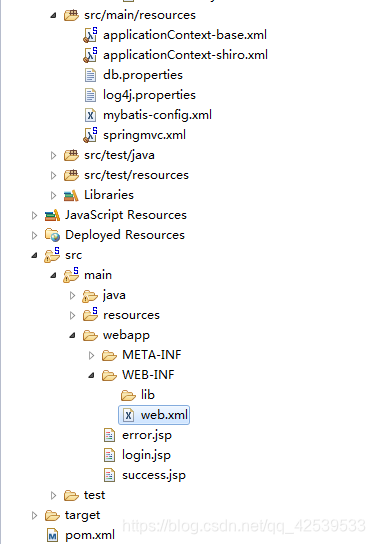The height and width of the screenshot is (544, 375).
Task: Click the log4j.properties file icon
Action: pyautogui.click(x=90, y=95)
